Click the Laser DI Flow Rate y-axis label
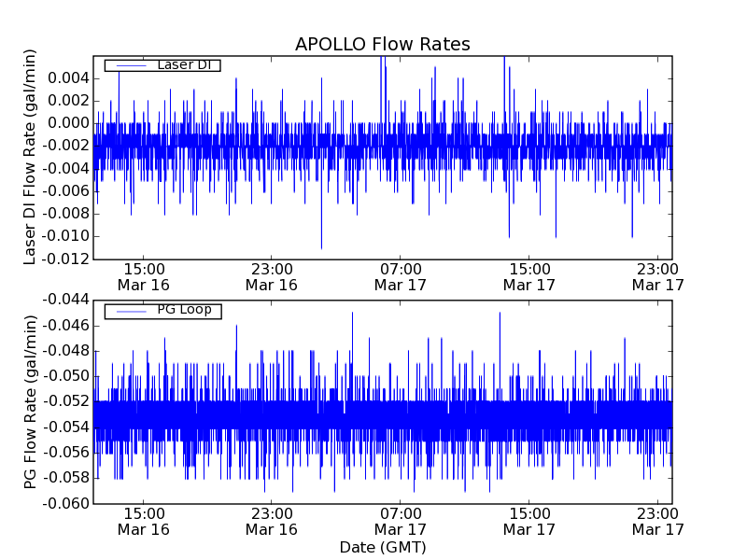This screenshot has height=560, width=747. [30, 159]
